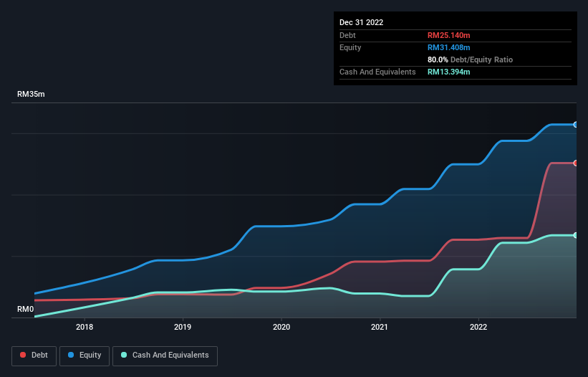The width and height of the screenshot is (588, 377).
Task: Select the red Debt endpoint marker
Action: pyautogui.click(x=576, y=163)
